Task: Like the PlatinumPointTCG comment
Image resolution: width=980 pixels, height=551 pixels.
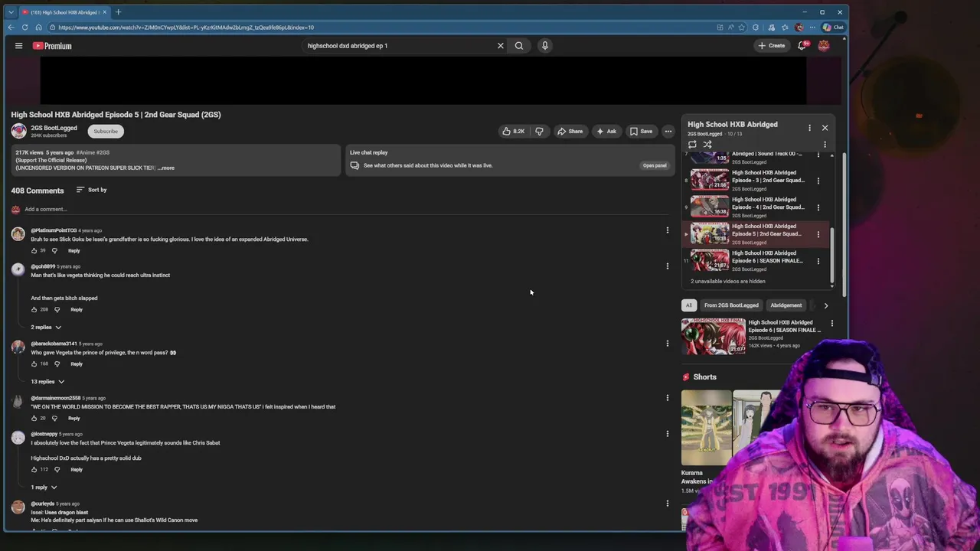Action: click(34, 251)
